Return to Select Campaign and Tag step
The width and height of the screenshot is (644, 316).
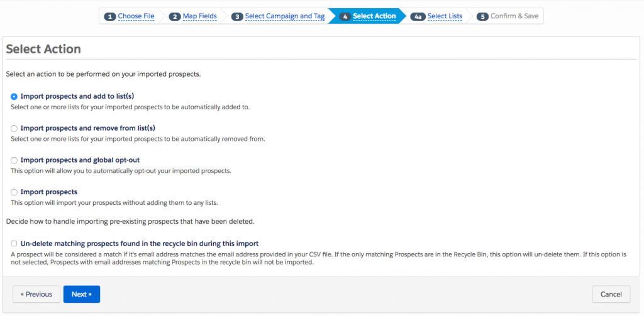[286, 16]
